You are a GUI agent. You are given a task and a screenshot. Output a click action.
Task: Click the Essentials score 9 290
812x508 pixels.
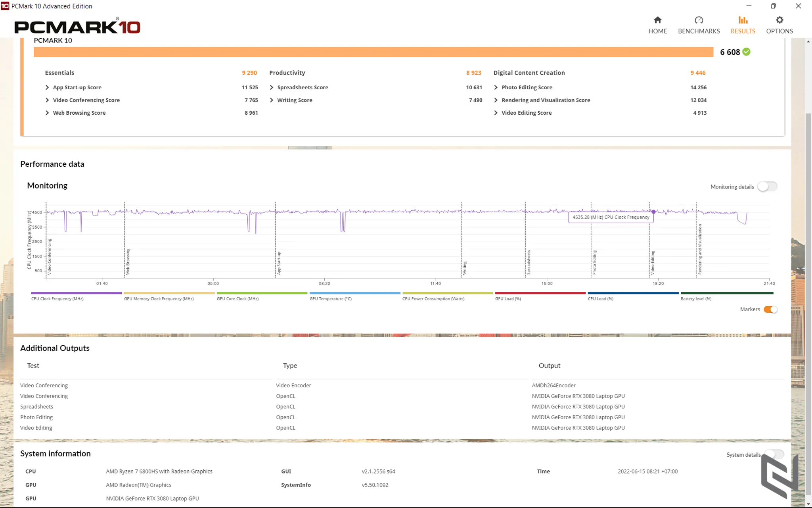pyautogui.click(x=249, y=73)
